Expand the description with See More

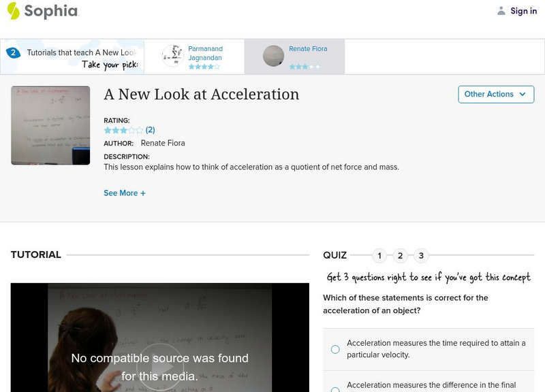[125, 194]
